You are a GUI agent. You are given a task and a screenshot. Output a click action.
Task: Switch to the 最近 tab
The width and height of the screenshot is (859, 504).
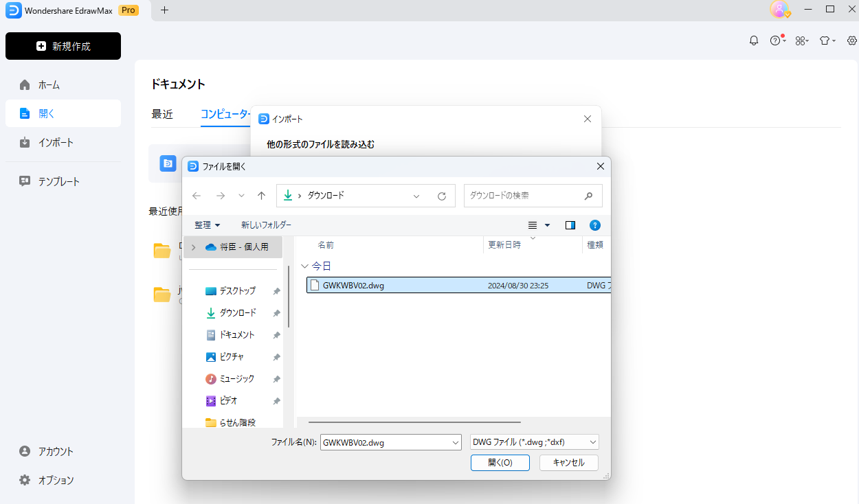tap(162, 114)
